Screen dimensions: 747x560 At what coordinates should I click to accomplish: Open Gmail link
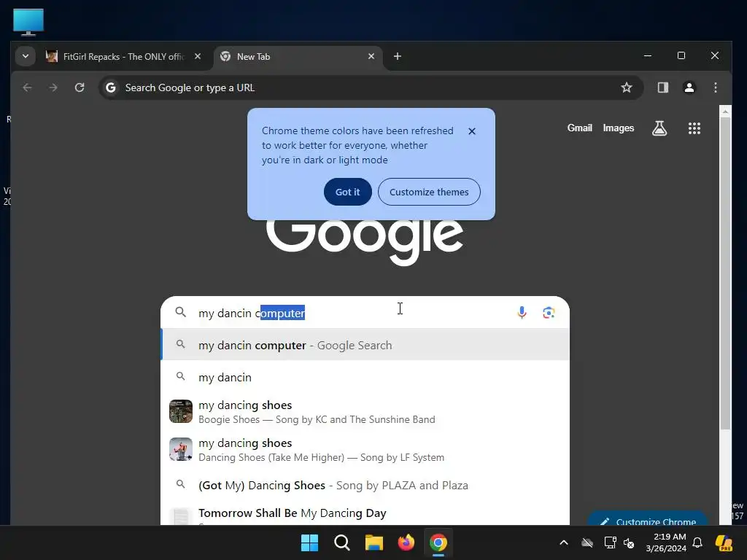(x=579, y=128)
